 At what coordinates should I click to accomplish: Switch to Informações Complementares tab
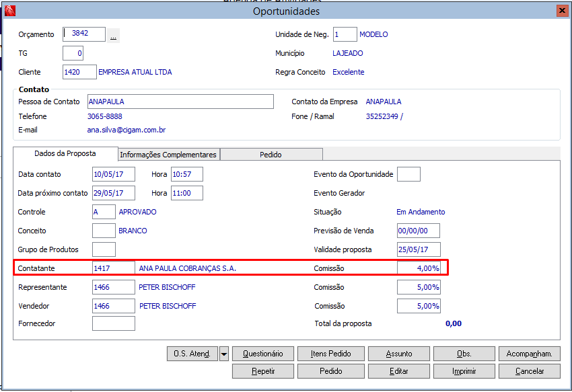(168, 155)
